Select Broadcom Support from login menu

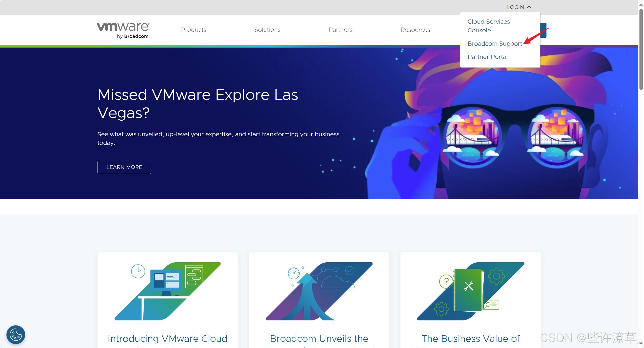tap(494, 44)
